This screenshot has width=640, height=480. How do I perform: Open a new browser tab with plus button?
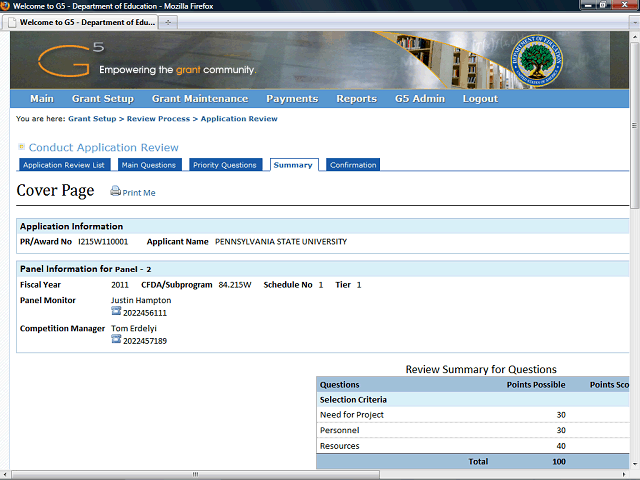point(168,21)
